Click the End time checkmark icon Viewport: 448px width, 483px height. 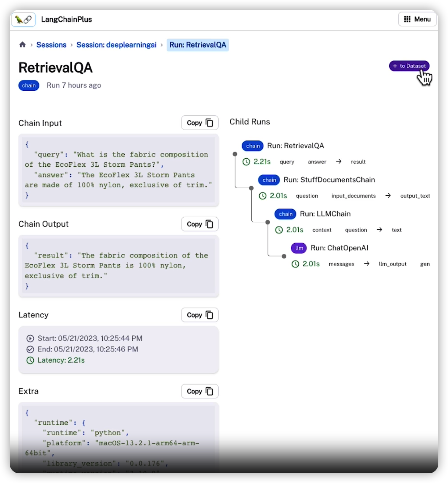(30, 349)
